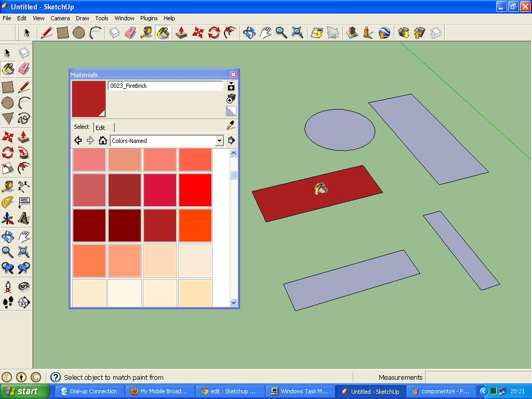Click the forward arrow in Materials panel
The width and height of the screenshot is (532, 399).
coord(90,140)
